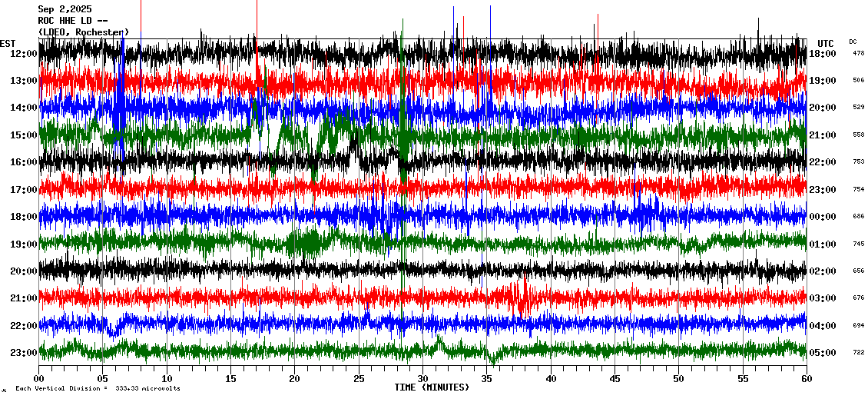Click the 18:00 UTC row label
868x399 pixels.
(822, 54)
